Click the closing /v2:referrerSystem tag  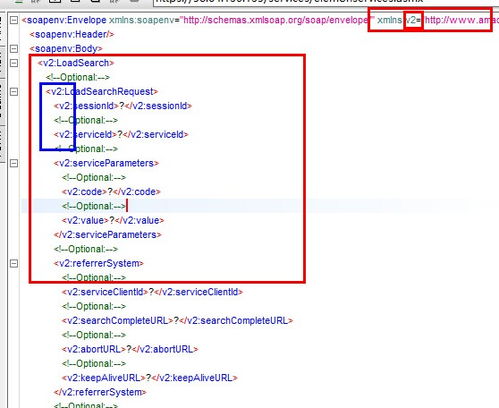(100, 393)
